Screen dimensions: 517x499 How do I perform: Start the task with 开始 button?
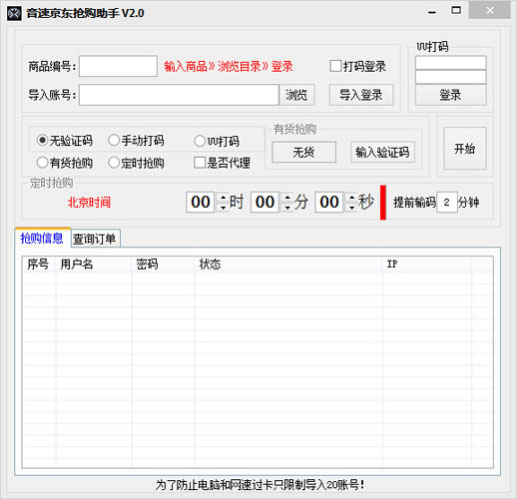[x=465, y=148]
